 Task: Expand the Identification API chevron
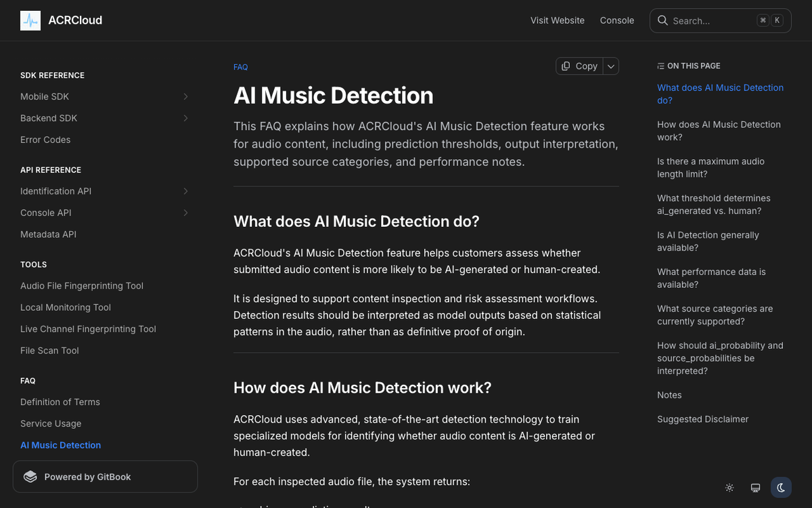(185, 192)
